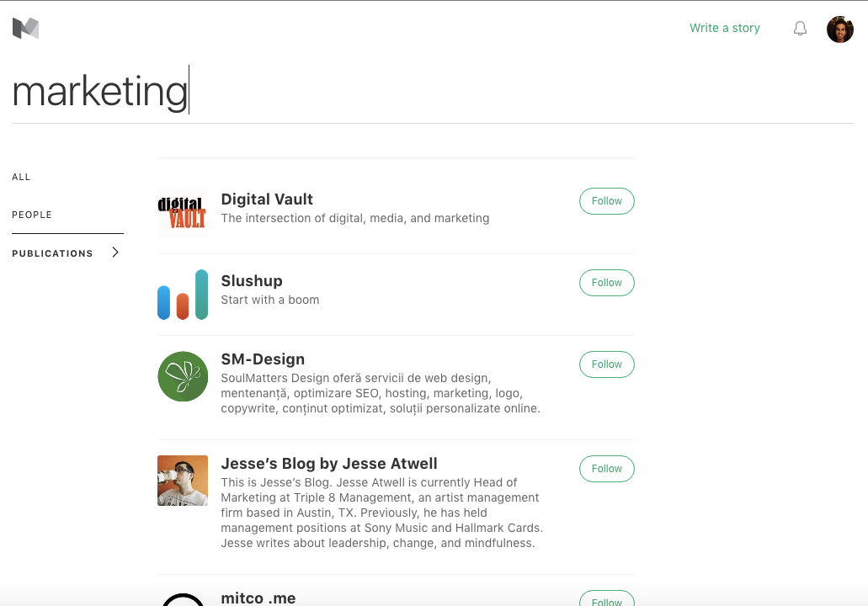This screenshot has width=868, height=606.
Task: Open the Digital Vault publication logo
Action: coord(182,213)
